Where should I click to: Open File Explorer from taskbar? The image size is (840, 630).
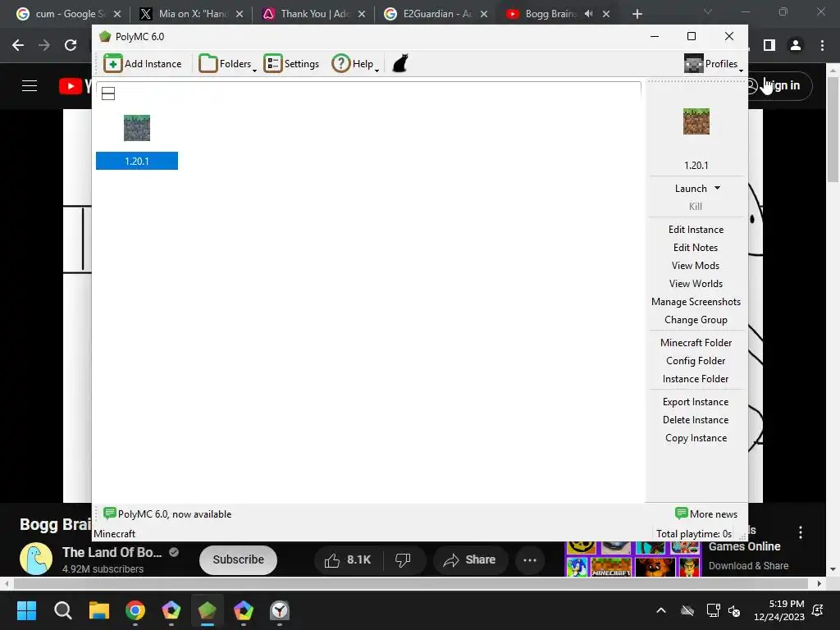[99, 610]
